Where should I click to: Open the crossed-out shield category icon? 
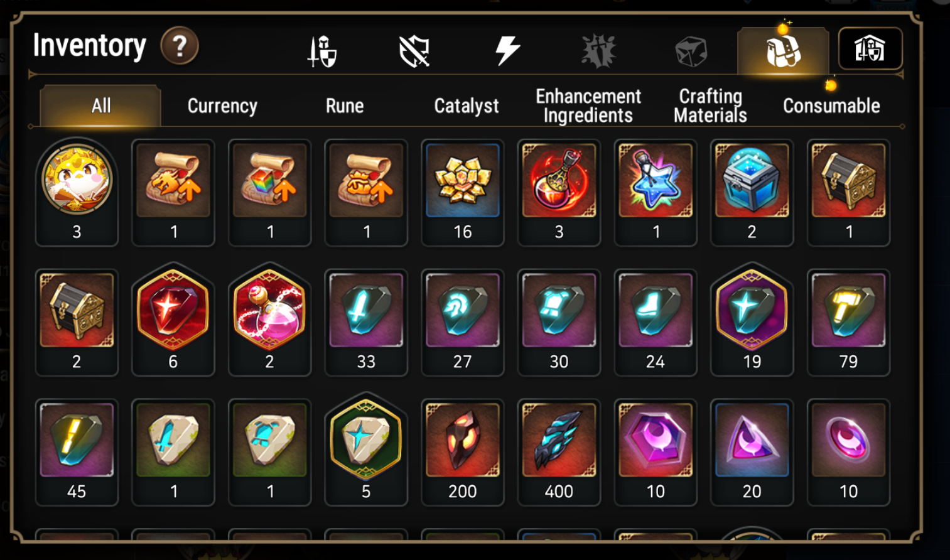click(x=414, y=51)
